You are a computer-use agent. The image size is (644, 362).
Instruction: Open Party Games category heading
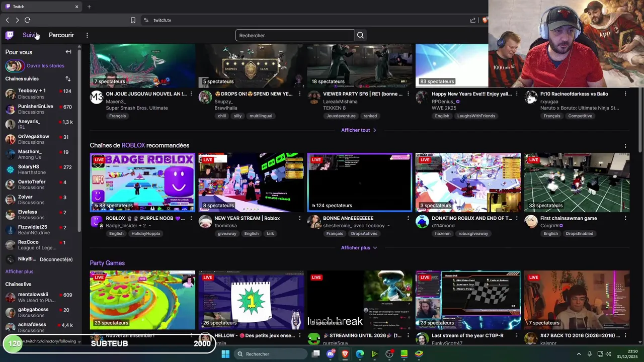pos(107,263)
